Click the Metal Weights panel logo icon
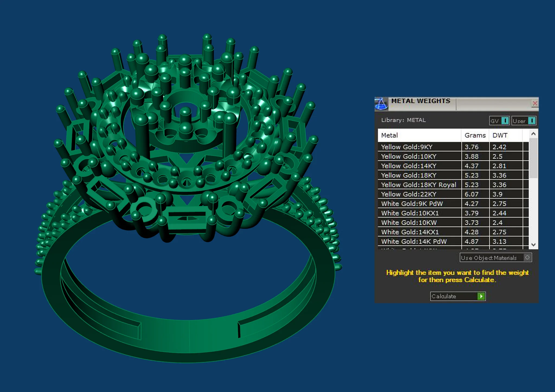The width and height of the screenshot is (555, 392). (381, 104)
